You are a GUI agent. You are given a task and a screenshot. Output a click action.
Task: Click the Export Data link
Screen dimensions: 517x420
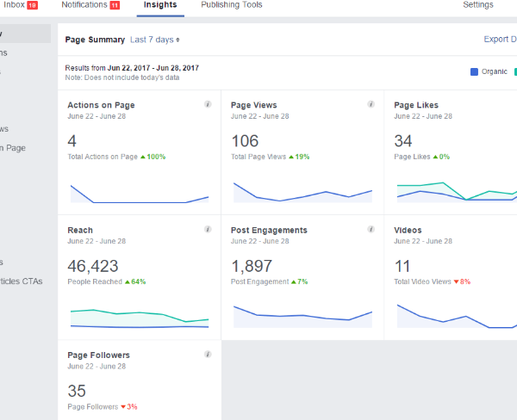(x=500, y=40)
